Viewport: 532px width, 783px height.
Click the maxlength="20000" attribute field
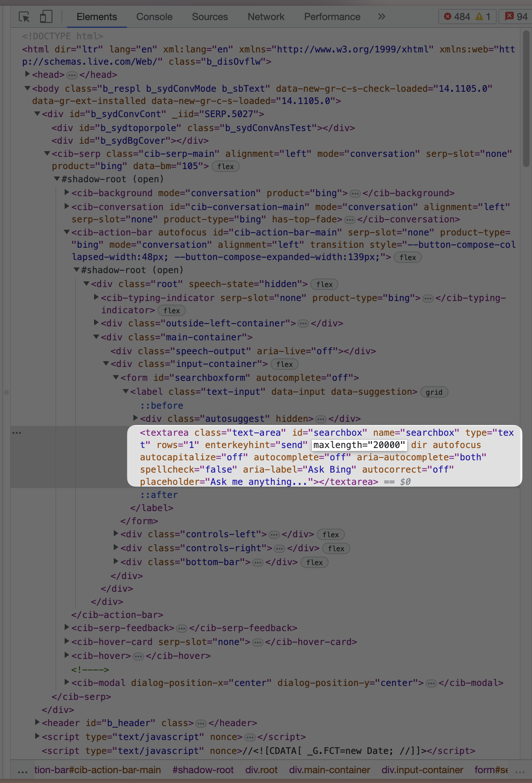coord(359,445)
